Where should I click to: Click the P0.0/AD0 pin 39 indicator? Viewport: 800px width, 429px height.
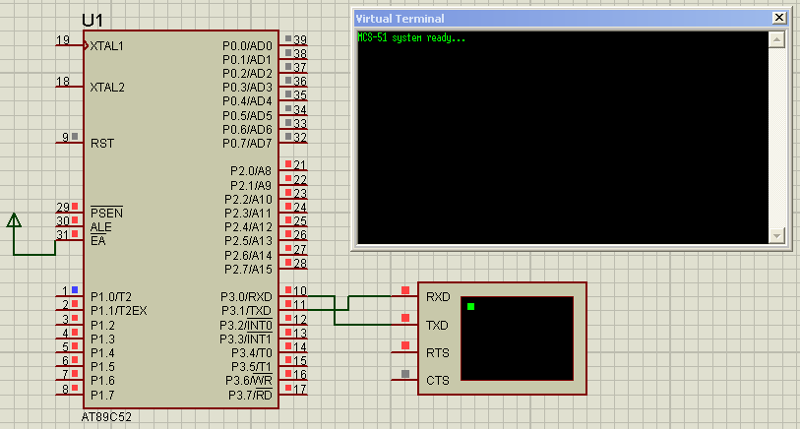click(289, 39)
